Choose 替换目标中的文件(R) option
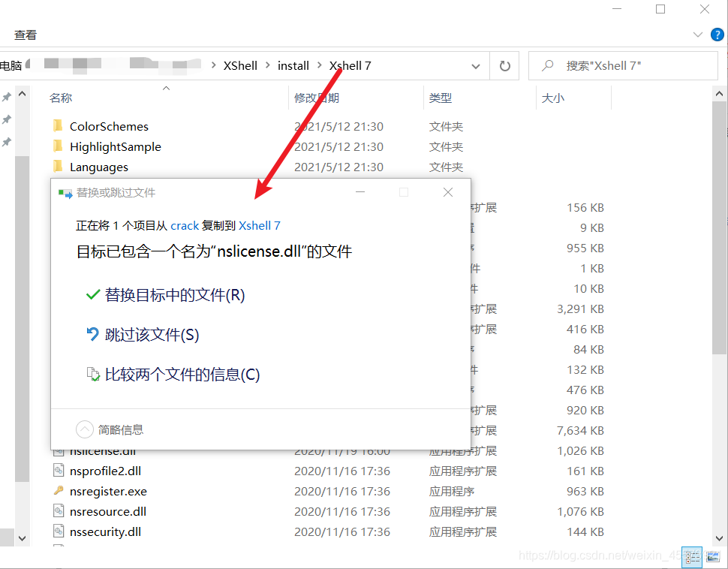The width and height of the screenshot is (728, 569). tap(175, 295)
